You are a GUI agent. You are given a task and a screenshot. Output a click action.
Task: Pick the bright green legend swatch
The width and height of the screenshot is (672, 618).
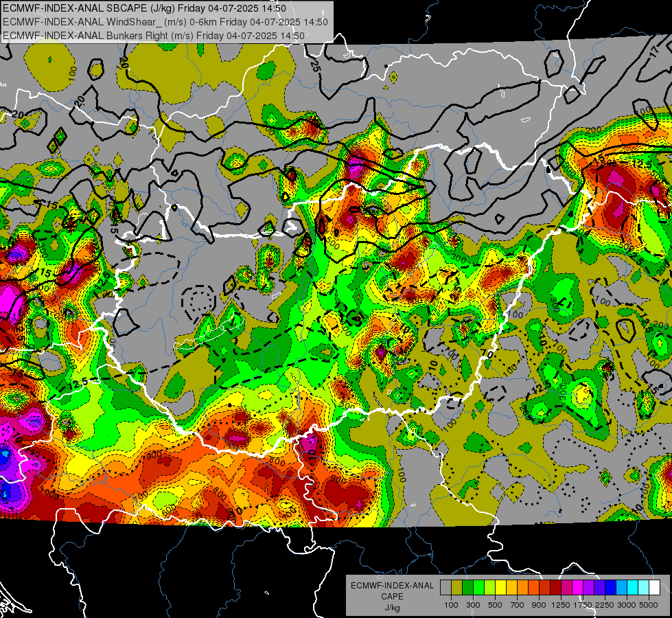[478, 588]
